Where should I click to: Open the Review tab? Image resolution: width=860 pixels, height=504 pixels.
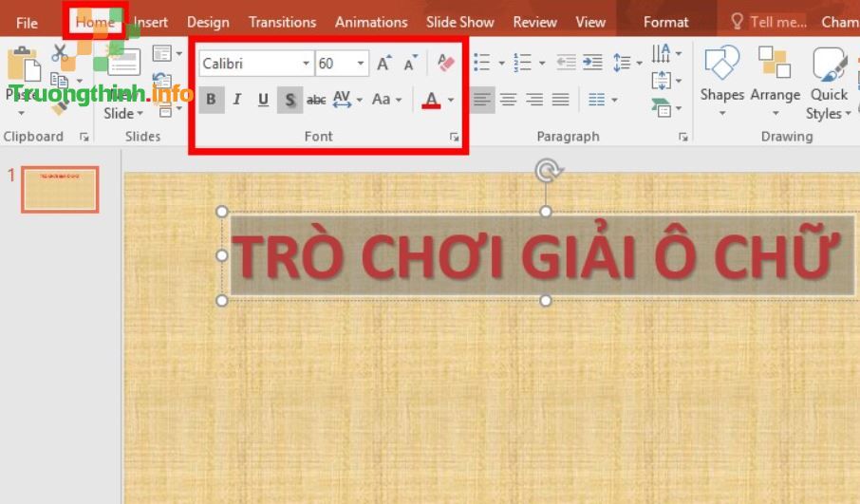pyautogui.click(x=534, y=23)
